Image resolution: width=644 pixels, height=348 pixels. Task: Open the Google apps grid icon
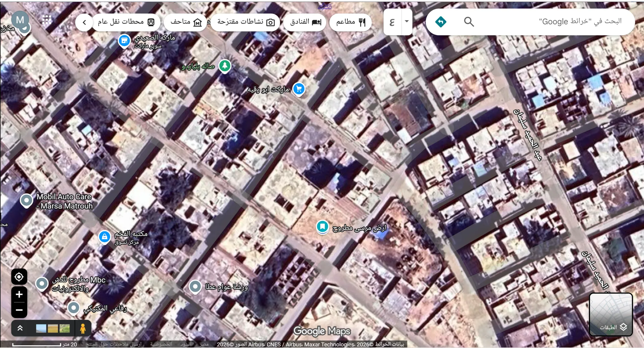pyautogui.click(x=47, y=20)
